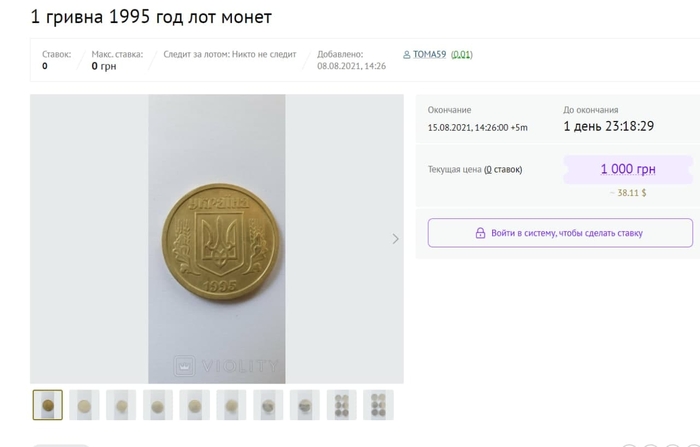Select the first coin thumbnail
700x447 pixels.
tap(47, 405)
